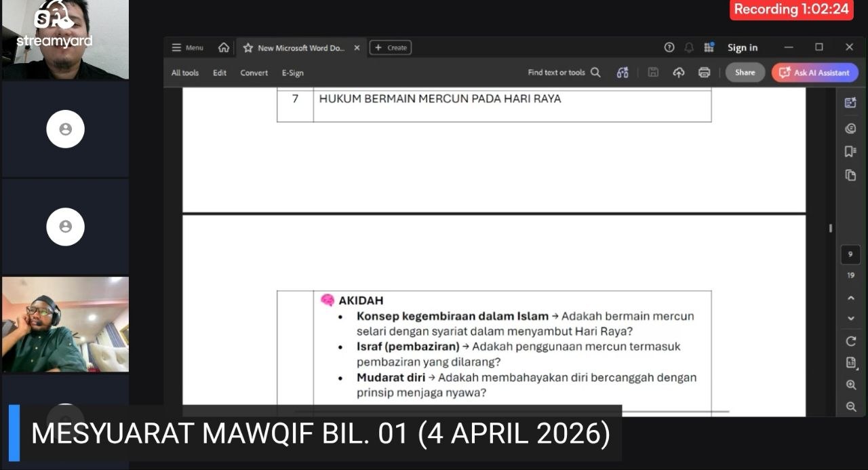Star the New Microsoft Word document tab
The image size is (868, 470).
click(x=248, y=48)
